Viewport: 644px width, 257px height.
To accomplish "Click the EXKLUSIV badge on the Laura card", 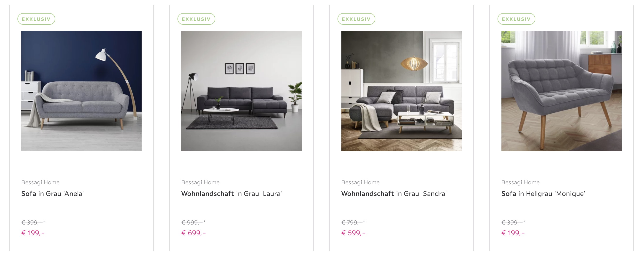I will [x=196, y=19].
